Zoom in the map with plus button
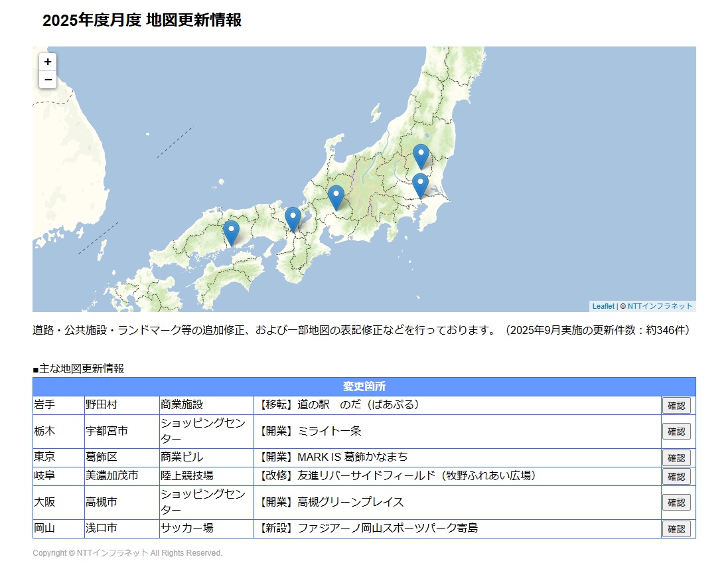 (48, 62)
